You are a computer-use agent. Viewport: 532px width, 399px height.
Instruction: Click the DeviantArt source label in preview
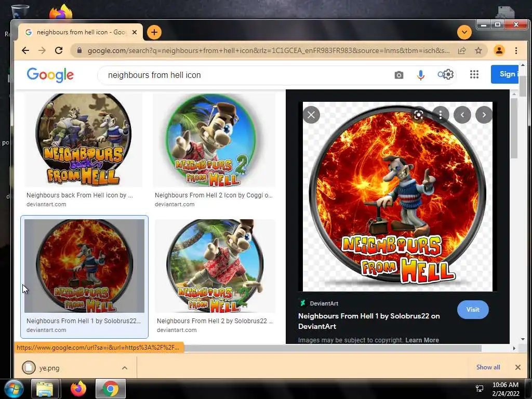[x=320, y=303]
